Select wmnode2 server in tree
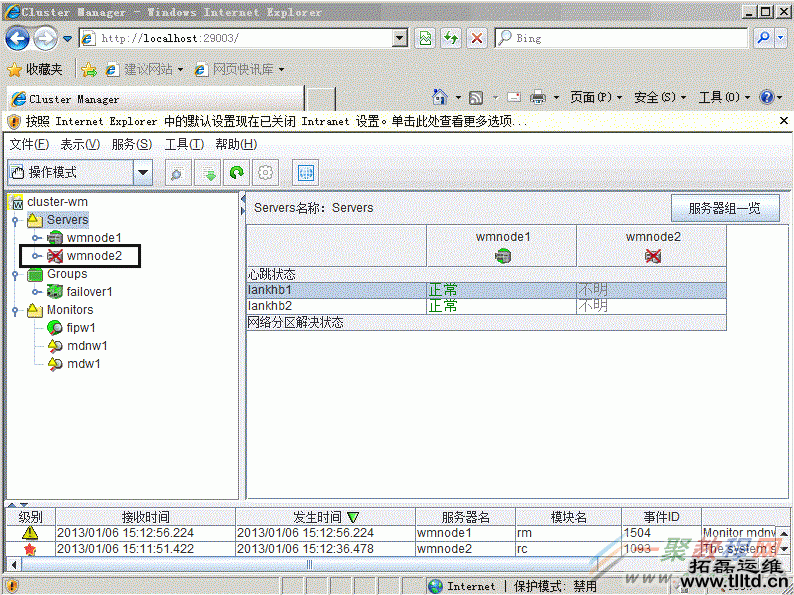 (x=94, y=256)
